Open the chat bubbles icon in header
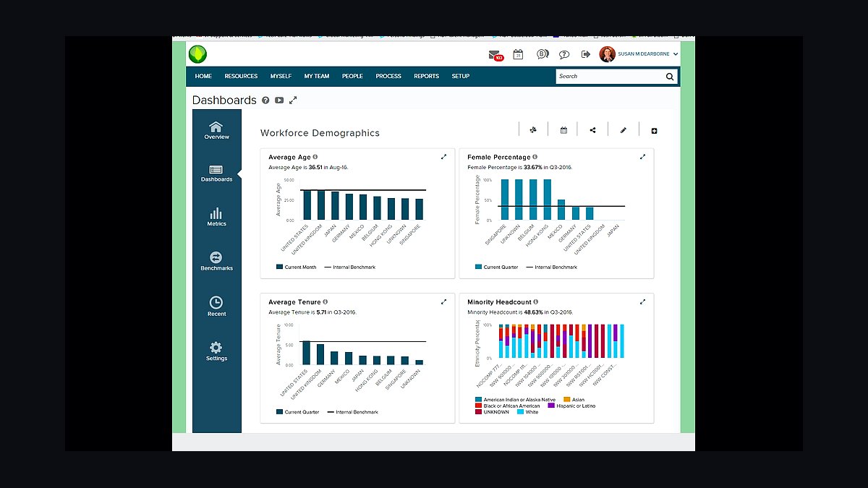The image size is (868, 488). click(x=542, y=54)
